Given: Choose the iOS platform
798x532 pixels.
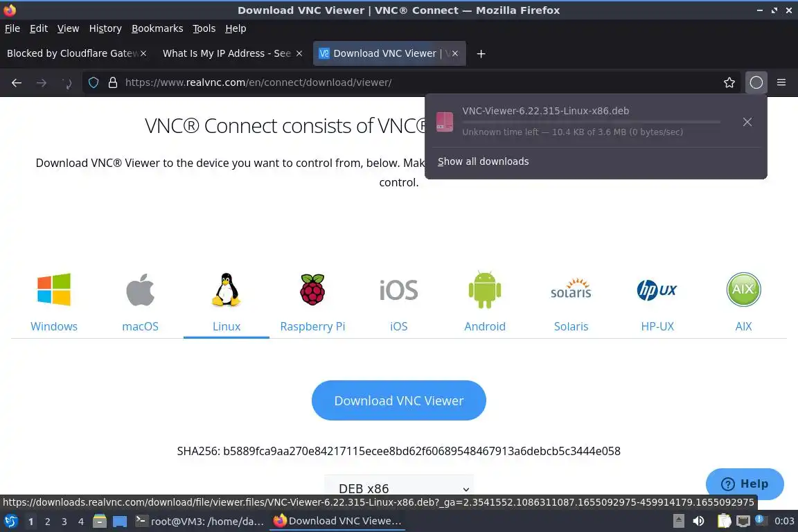Looking at the screenshot, I should click(398, 290).
